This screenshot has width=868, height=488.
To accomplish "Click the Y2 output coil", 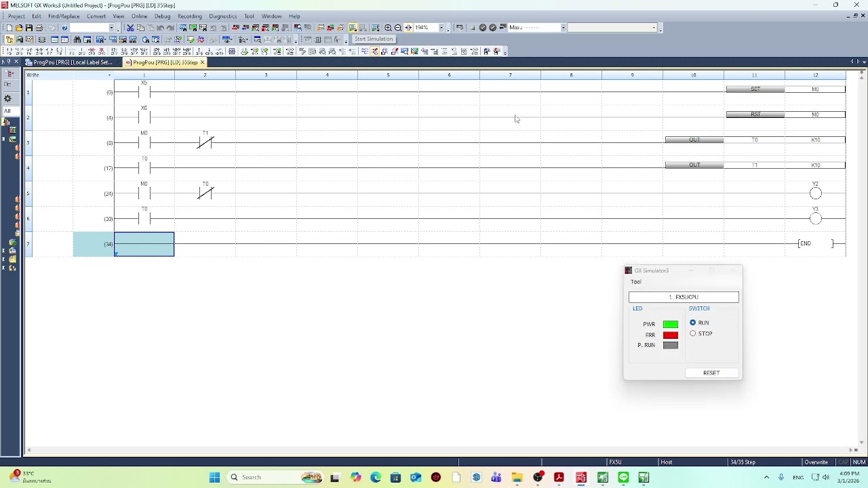I will (816, 193).
